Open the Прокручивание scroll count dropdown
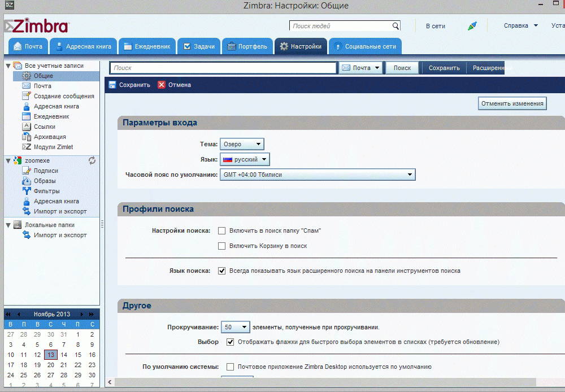The image size is (565, 392). coord(235,327)
